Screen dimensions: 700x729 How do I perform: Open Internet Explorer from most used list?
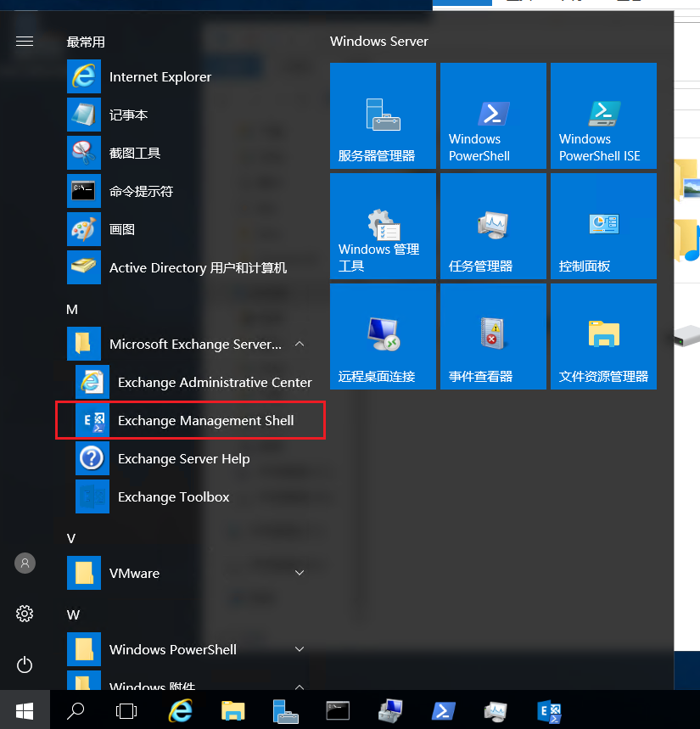click(186, 76)
